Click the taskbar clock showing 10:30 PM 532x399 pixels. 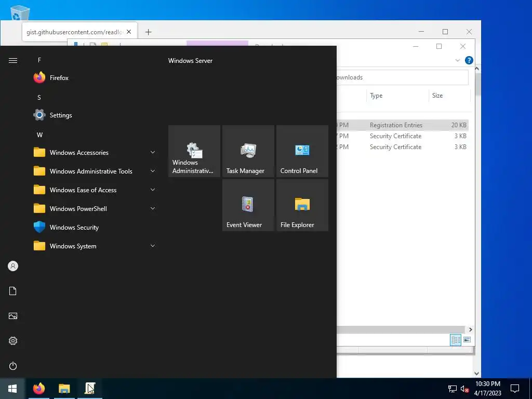pos(487,389)
